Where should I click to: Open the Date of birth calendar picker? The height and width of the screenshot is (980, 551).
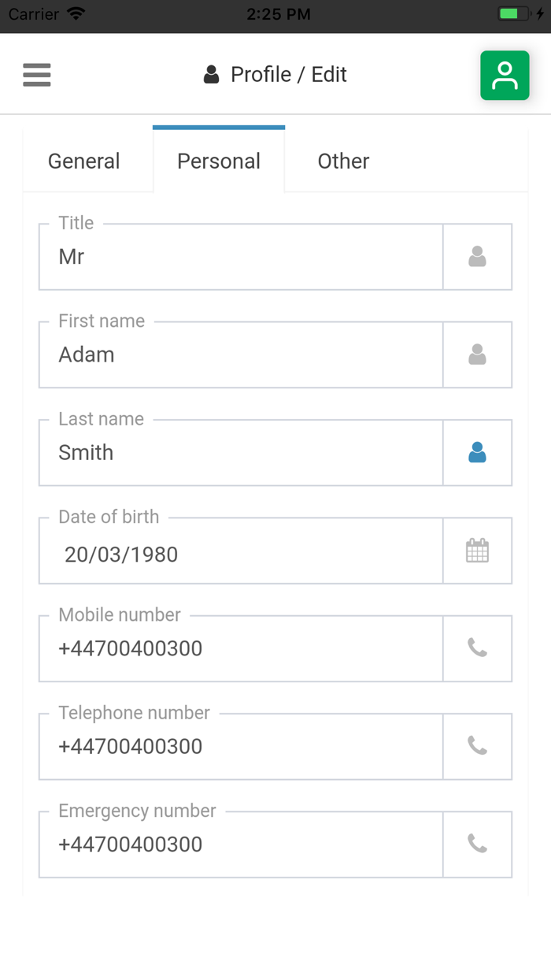(477, 551)
